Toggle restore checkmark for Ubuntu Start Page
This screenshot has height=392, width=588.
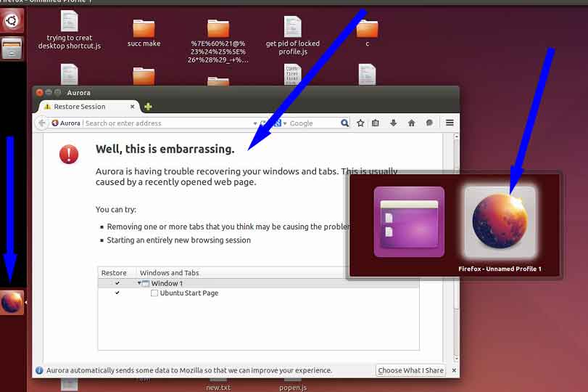point(117,293)
